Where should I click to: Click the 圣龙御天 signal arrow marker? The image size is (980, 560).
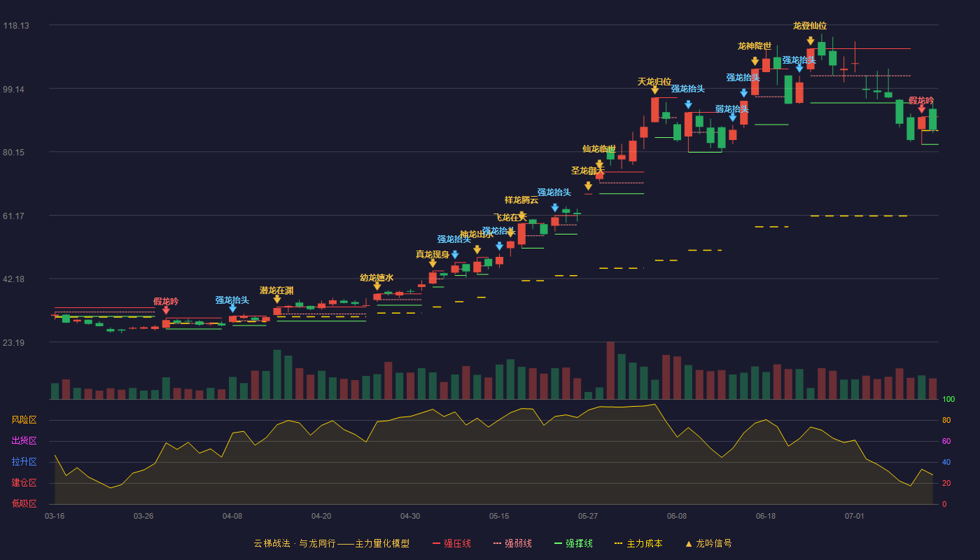coord(588,186)
